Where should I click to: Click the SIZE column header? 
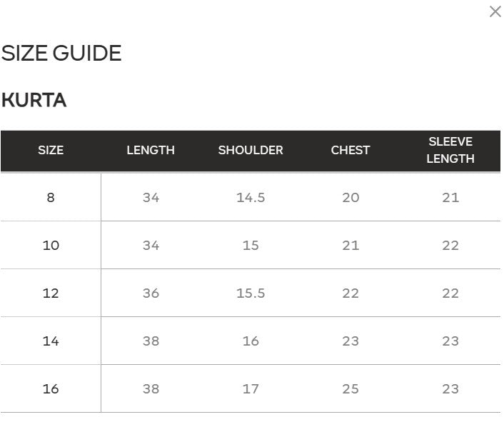[x=51, y=151]
